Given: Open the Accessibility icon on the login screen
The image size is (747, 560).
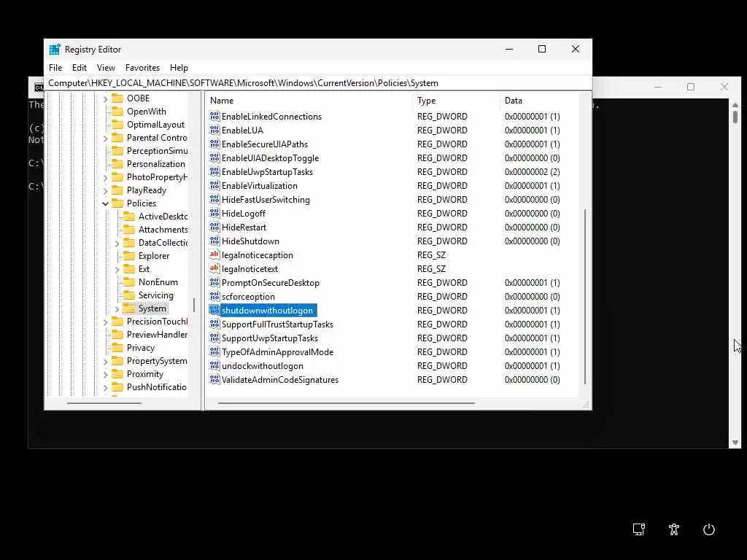Looking at the screenshot, I should click(x=673, y=529).
